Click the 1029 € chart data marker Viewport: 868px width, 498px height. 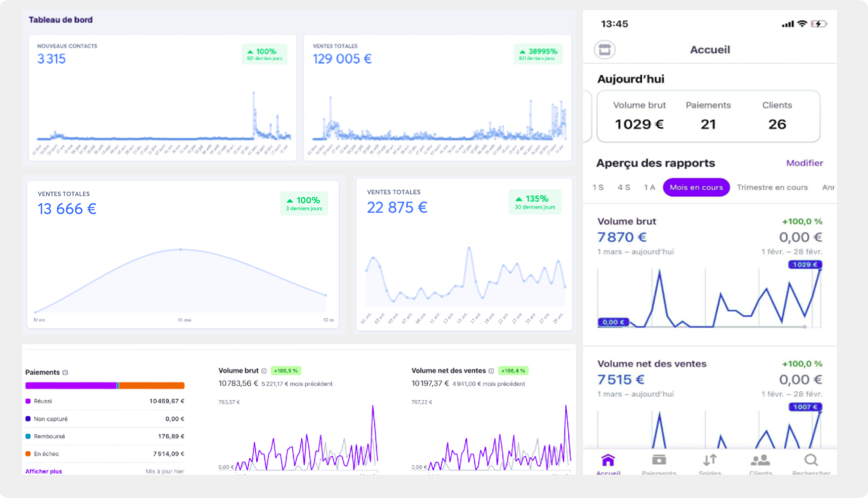coord(805,264)
